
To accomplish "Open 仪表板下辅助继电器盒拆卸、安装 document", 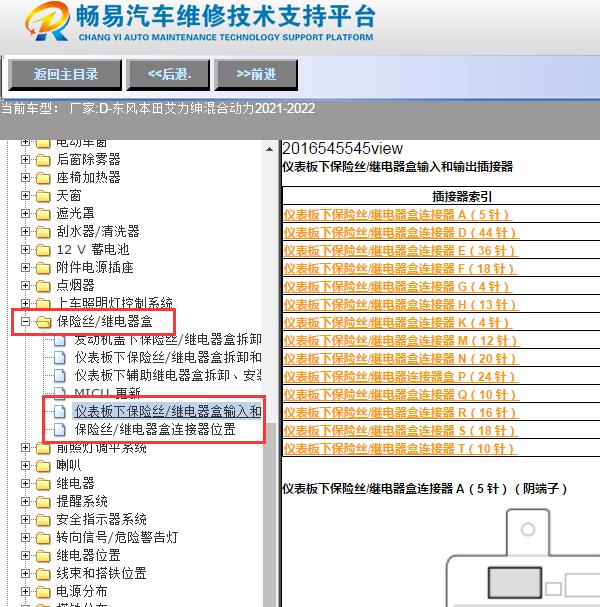I will tap(168, 375).
